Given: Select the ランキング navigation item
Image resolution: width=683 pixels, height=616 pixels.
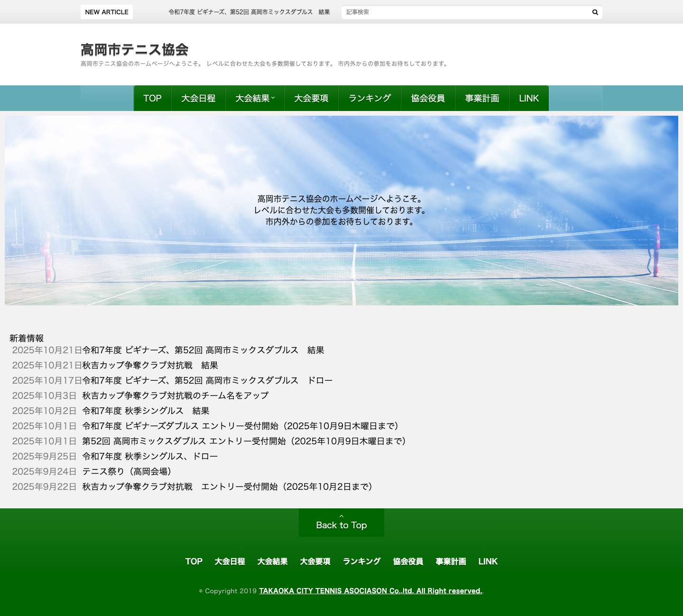Looking at the screenshot, I should pyautogui.click(x=369, y=98).
